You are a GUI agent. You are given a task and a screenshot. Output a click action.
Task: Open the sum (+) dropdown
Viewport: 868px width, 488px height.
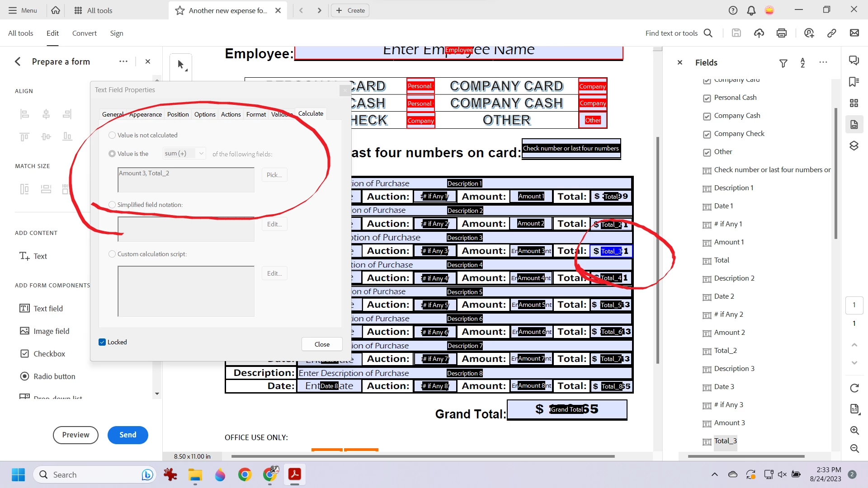click(x=184, y=154)
